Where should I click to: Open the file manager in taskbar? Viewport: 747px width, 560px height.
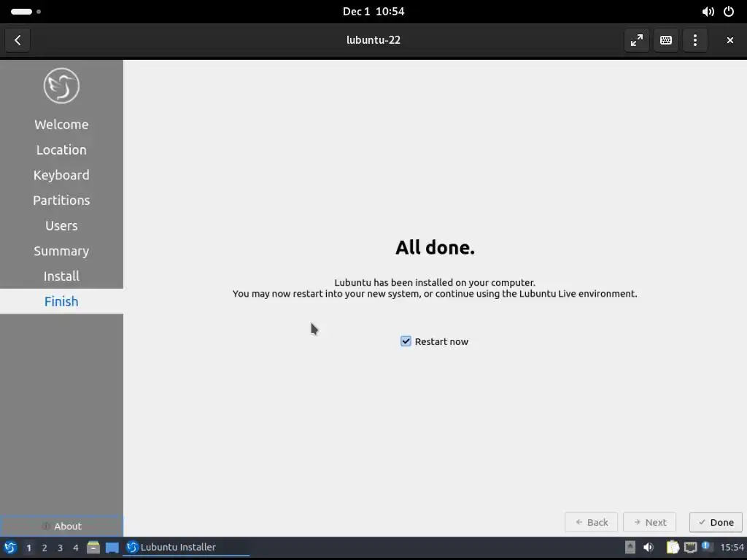93,548
